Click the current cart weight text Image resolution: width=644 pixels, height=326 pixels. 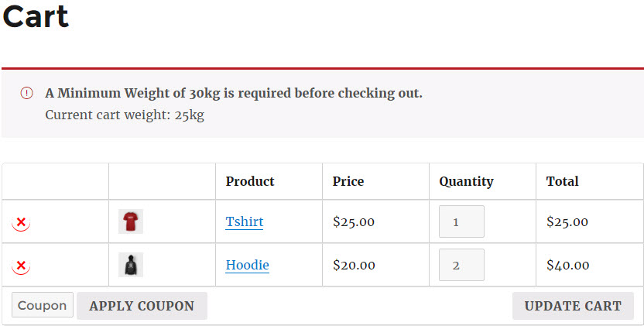point(125,115)
